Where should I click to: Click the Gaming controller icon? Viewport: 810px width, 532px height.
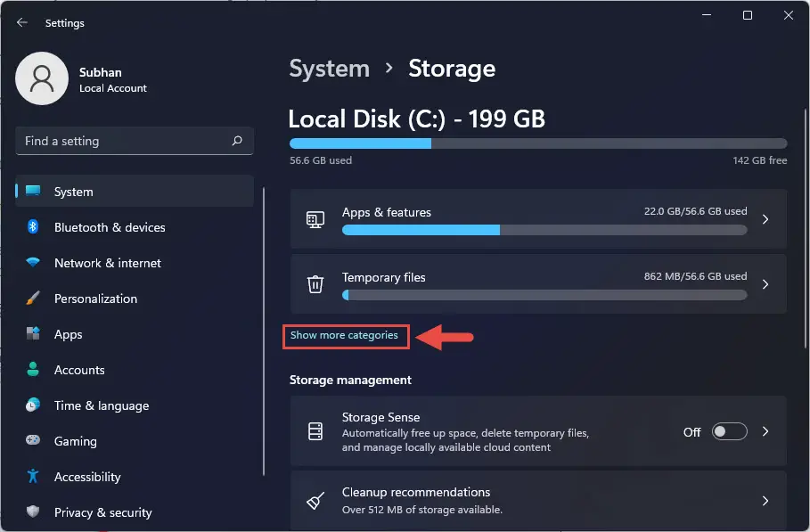pos(33,440)
